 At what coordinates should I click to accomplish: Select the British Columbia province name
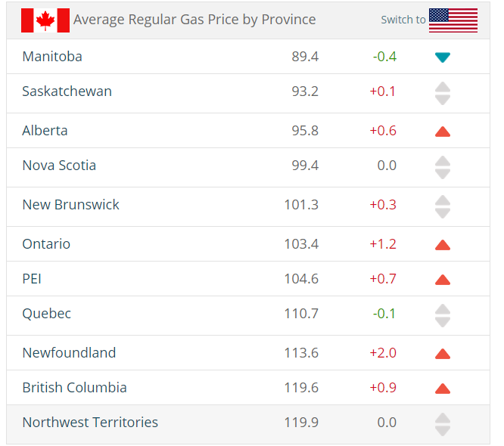click(74, 388)
